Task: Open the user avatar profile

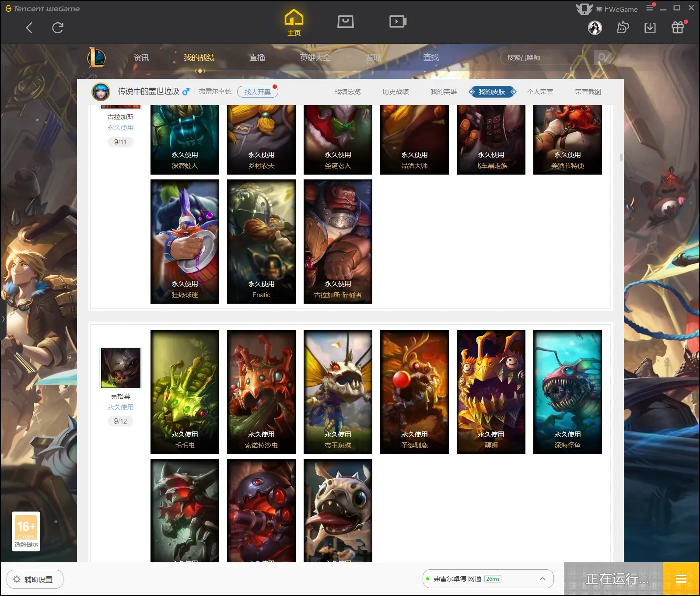Action: point(595,28)
